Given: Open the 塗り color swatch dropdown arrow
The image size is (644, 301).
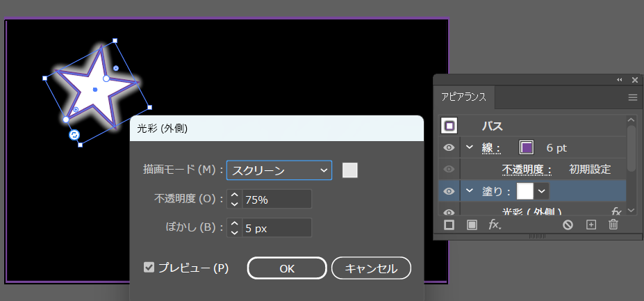Looking at the screenshot, I should [x=542, y=191].
